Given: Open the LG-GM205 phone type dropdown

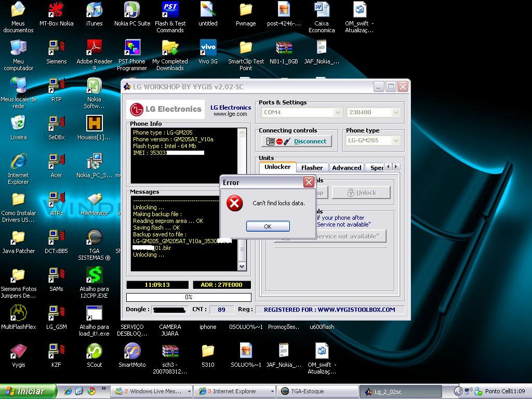Looking at the screenshot, I should coord(396,140).
